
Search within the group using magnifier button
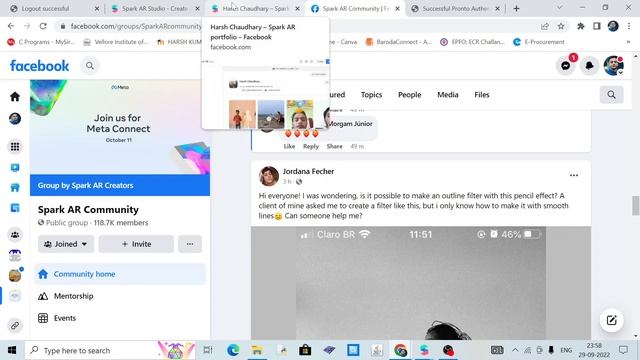(x=611, y=95)
